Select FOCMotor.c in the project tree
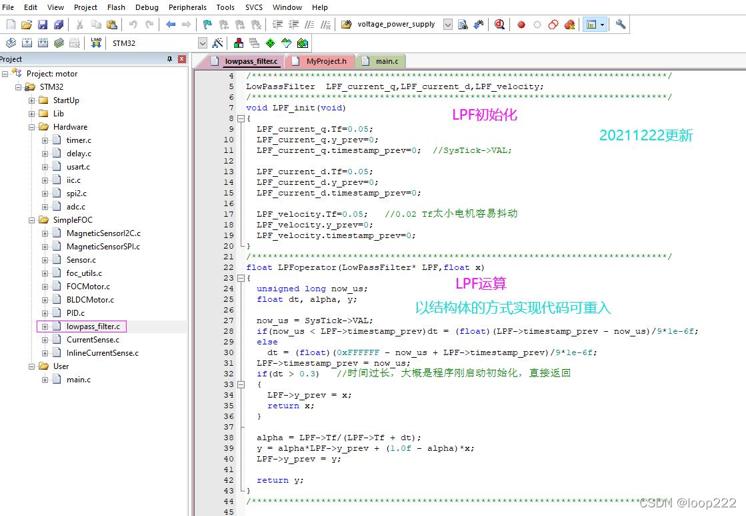 (x=88, y=287)
